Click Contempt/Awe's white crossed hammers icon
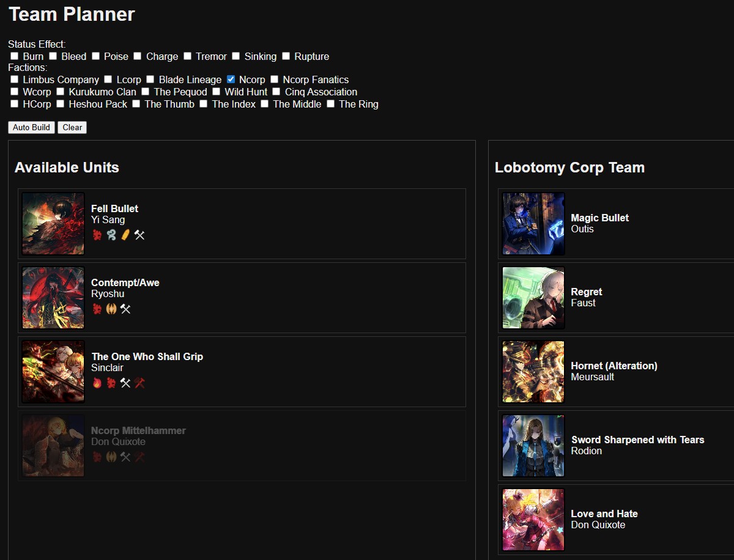The image size is (734, 560). [125, 309]
